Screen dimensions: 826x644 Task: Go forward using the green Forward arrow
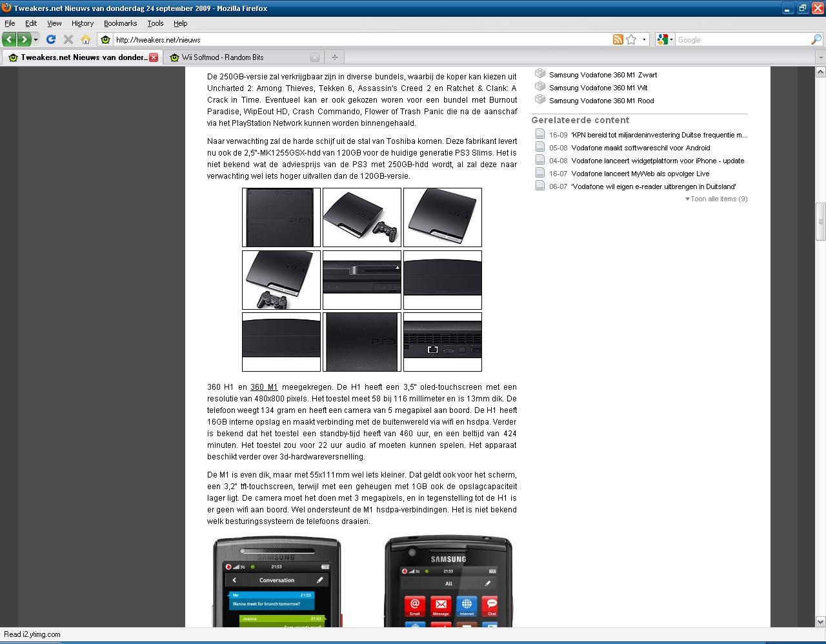pos(24,39)
